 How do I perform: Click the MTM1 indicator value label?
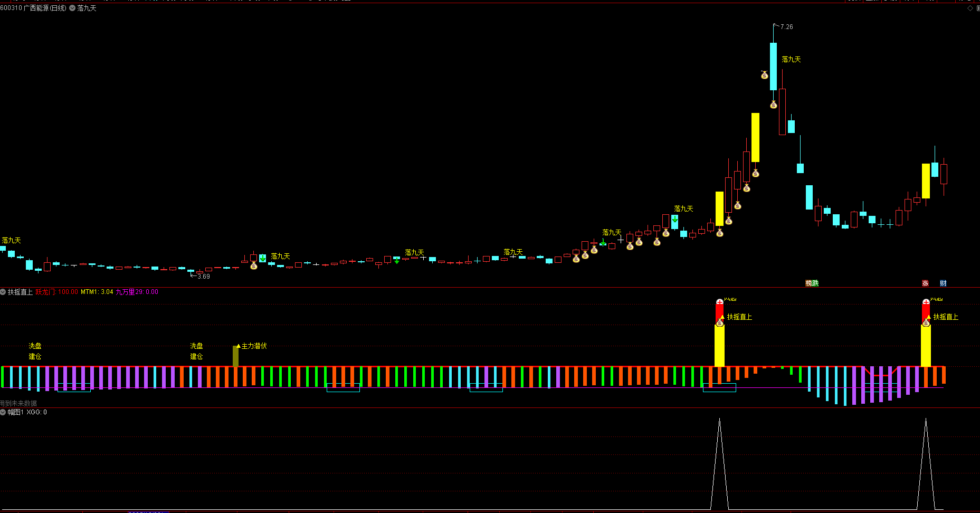pyautogui.click(x=97, y=292)
